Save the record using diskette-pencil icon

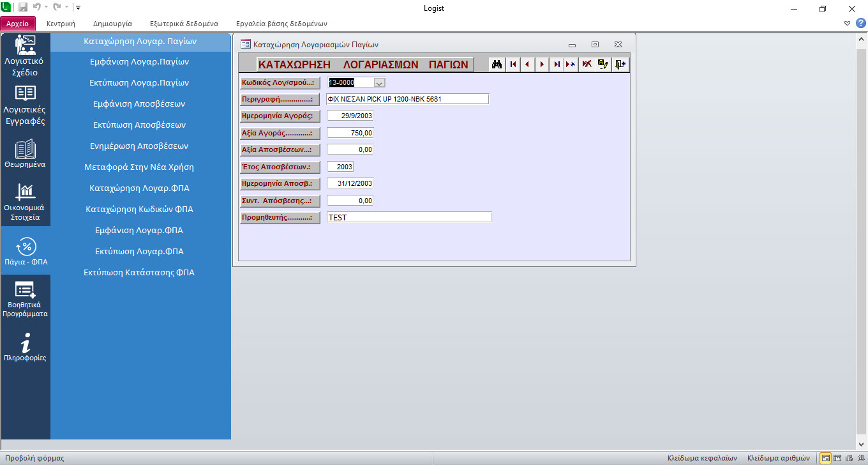coord(603,65)
